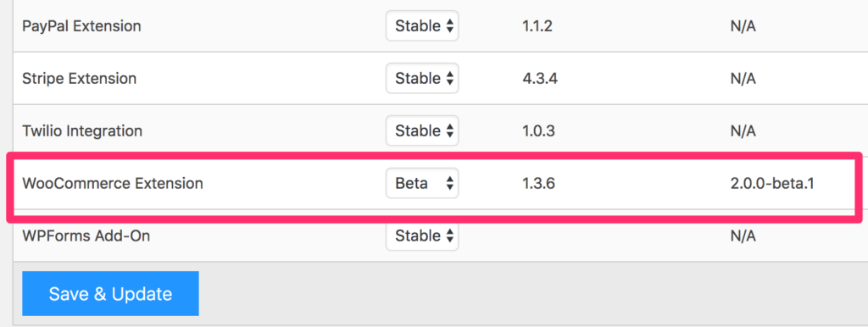Click the up-down arrows on Twilio dropdown
The height and width of the screenshot is (327, 868).
[x=449, y=130]
